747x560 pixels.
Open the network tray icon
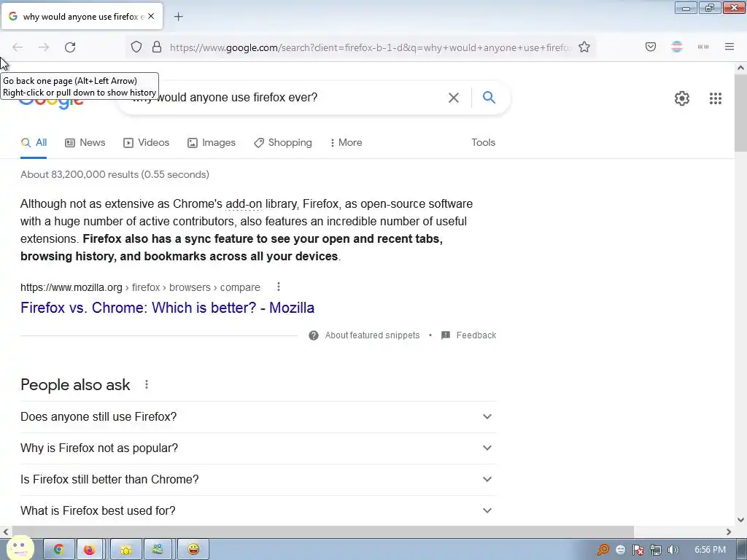(656, 550)
